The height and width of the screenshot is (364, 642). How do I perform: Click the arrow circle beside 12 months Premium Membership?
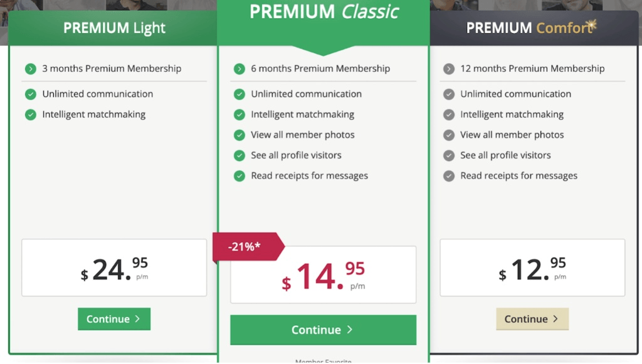coord(448,69)
